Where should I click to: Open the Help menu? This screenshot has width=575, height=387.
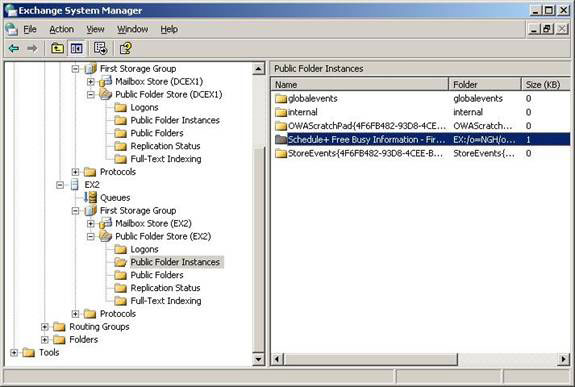[x=169, y=29]
